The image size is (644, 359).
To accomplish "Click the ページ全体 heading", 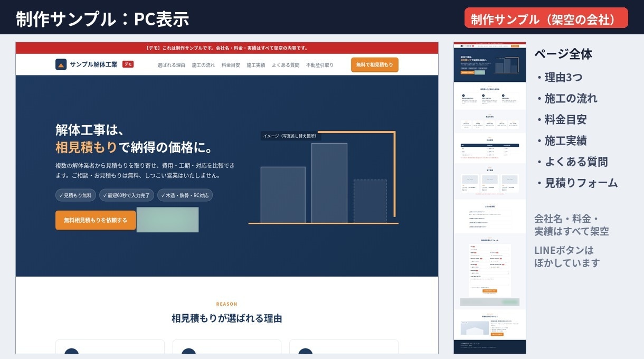I will (563, 54).
